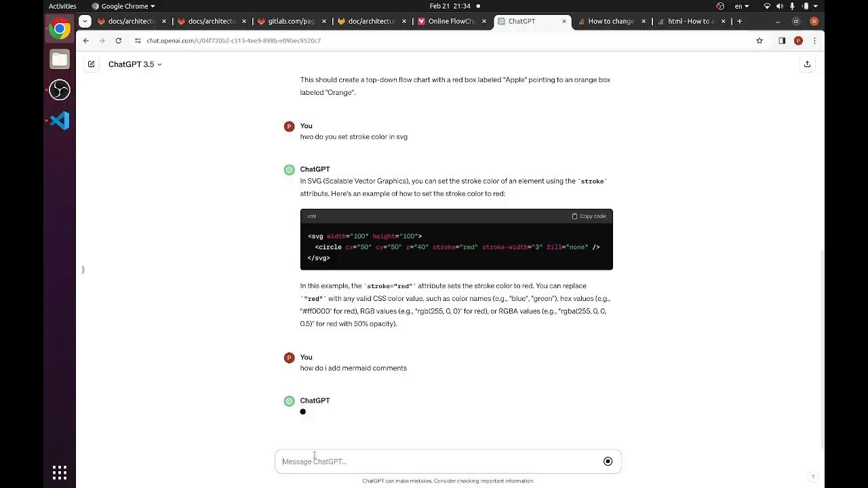The image size is (868, 488).
Task: Open the Chrome profile avatar
Action: point(798,41)
